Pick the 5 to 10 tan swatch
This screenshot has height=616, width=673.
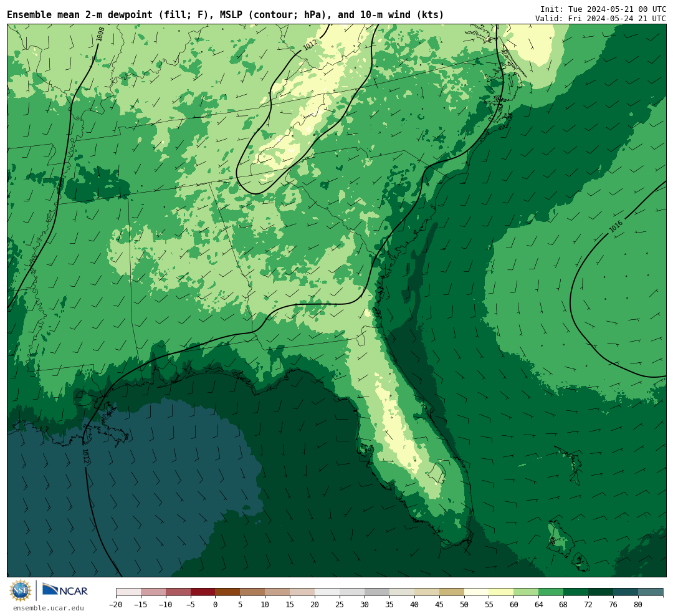[253, 592]
